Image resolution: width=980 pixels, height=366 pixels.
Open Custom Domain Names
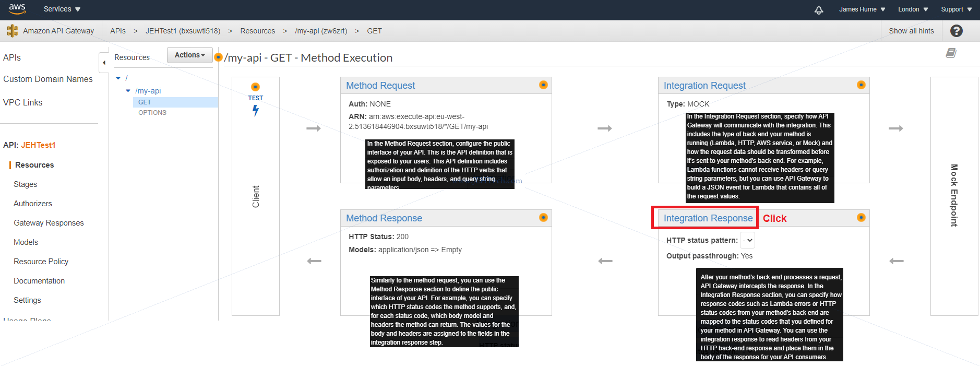click(48, 79)
